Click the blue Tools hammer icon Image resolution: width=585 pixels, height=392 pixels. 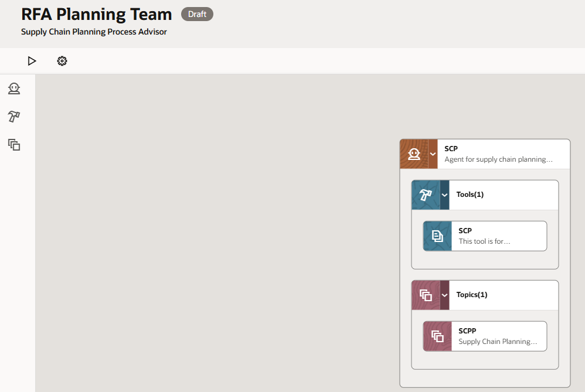[426, 195]
